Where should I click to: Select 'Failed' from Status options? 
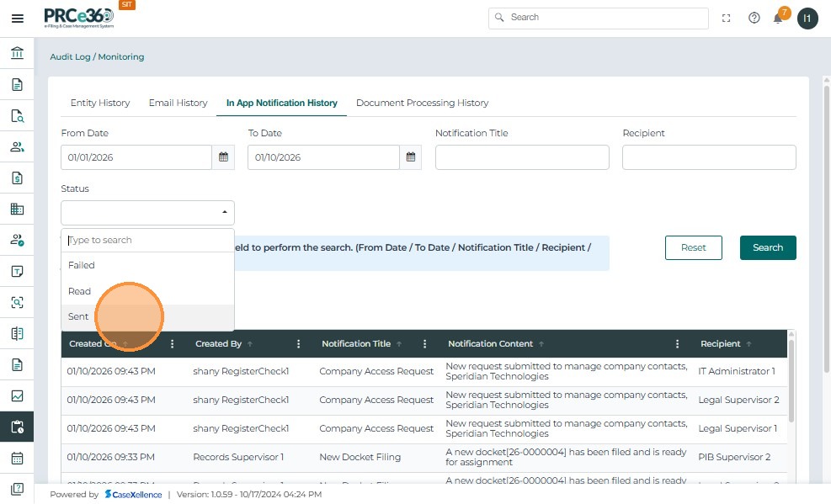click(x=82, y=265)
